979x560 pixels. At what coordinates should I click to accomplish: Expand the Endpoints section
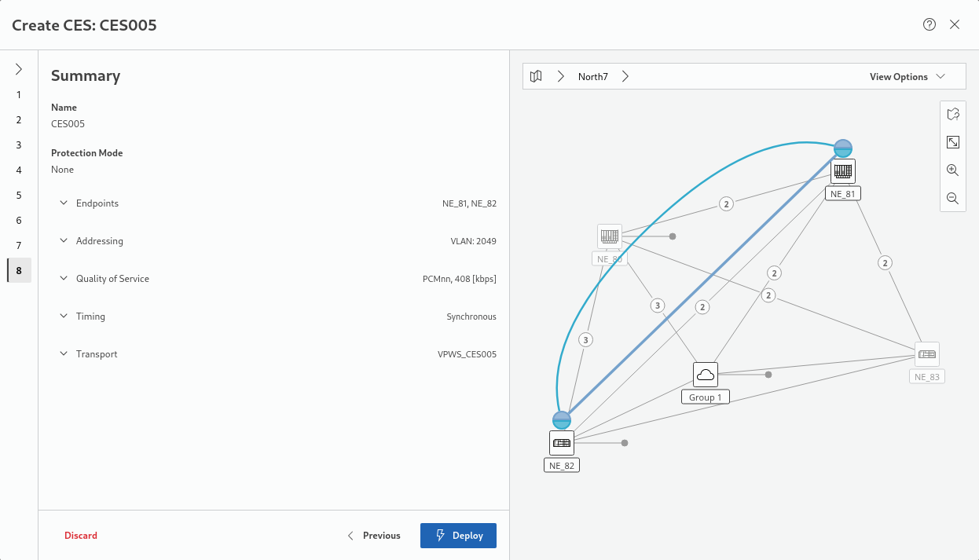click(64, 203)
